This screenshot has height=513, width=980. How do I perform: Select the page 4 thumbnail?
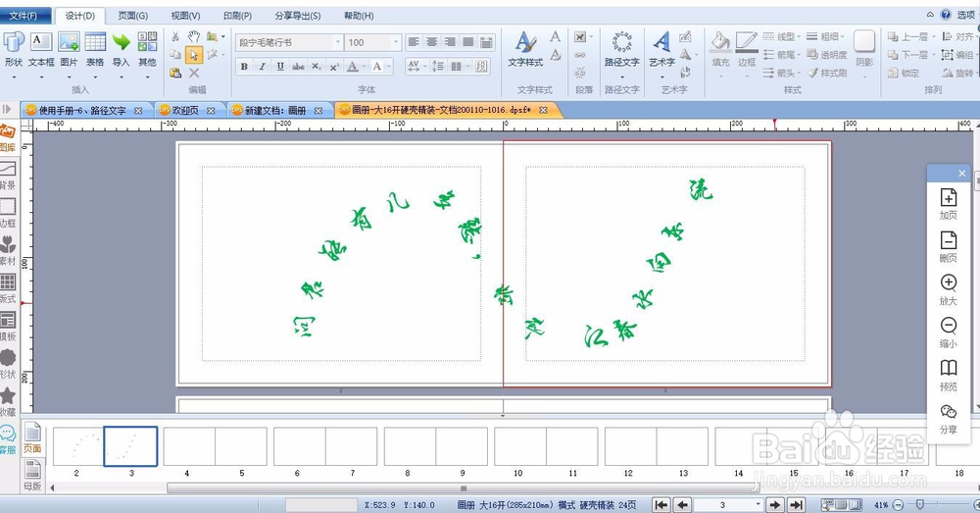pyautogui.click(x=189, y=446)
